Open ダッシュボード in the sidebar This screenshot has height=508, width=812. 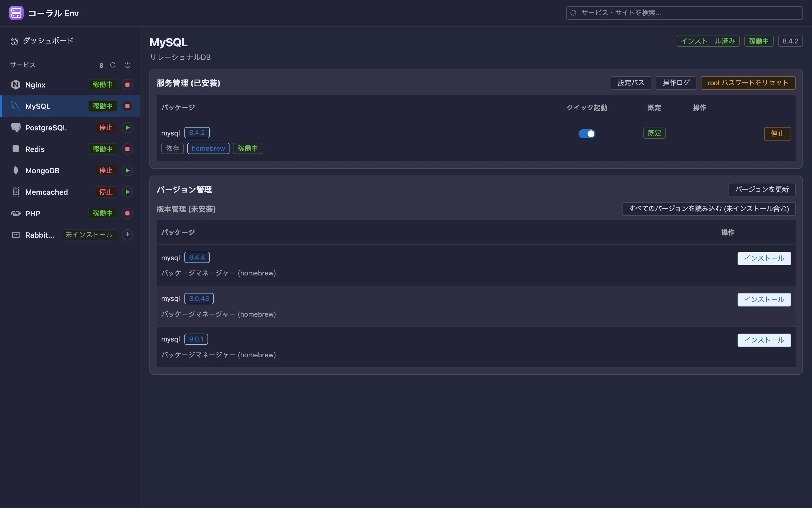[70, 41]
